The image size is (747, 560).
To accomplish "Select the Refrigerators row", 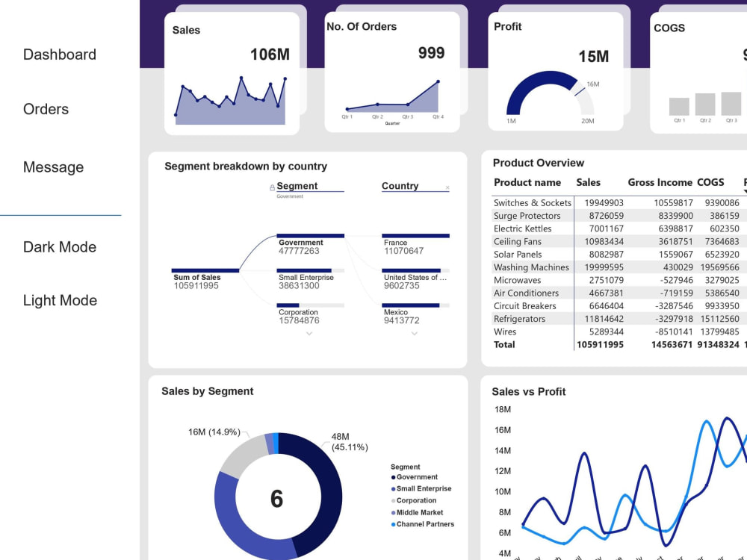I will click(x=619, y=319).
